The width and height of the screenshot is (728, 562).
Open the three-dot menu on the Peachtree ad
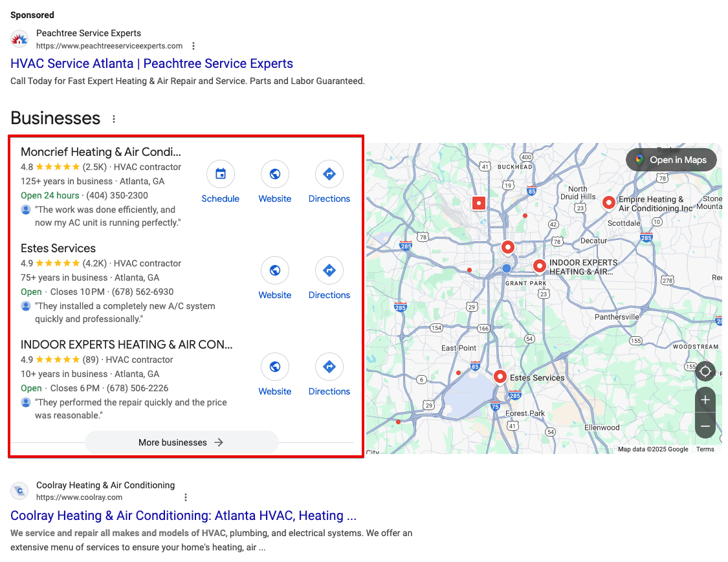point(193,46)
